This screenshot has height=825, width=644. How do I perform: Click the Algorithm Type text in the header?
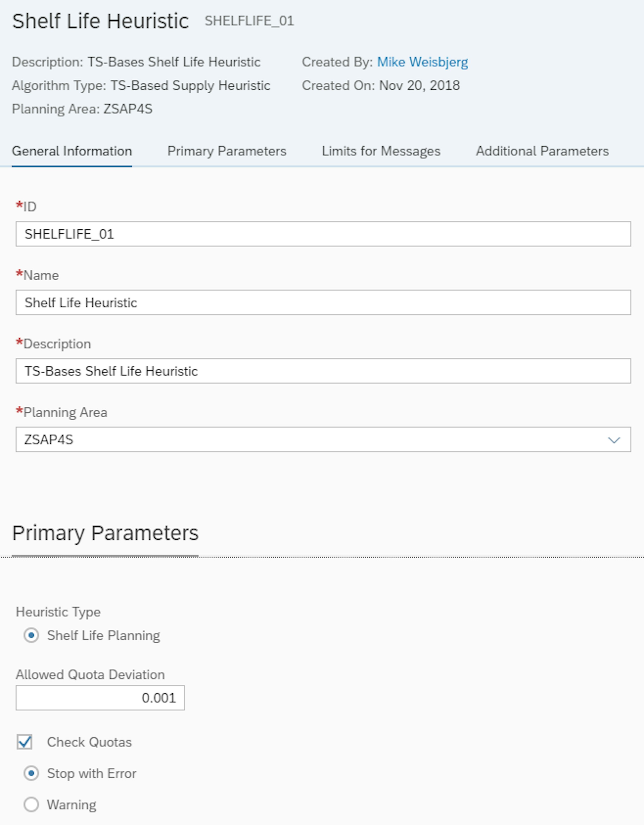tap(141, 86)
